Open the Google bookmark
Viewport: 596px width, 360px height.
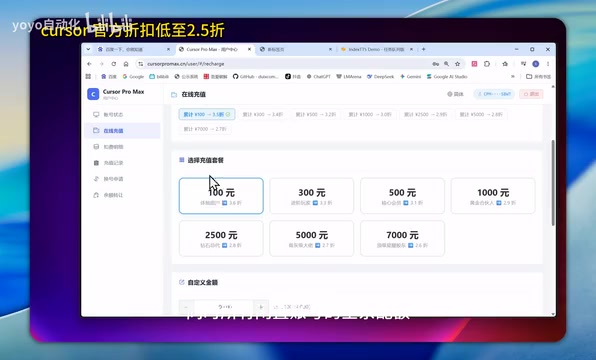133,76
